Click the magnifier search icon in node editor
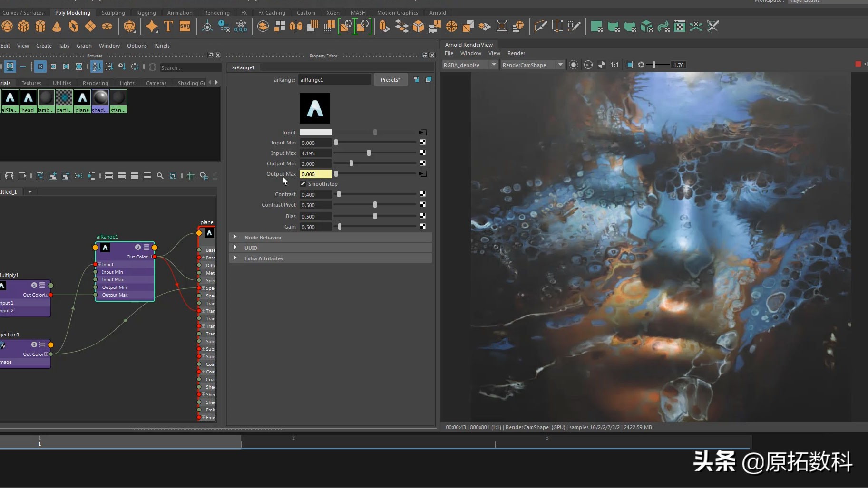The width and height of the screenshot is (868, 488). pos(160,176)
